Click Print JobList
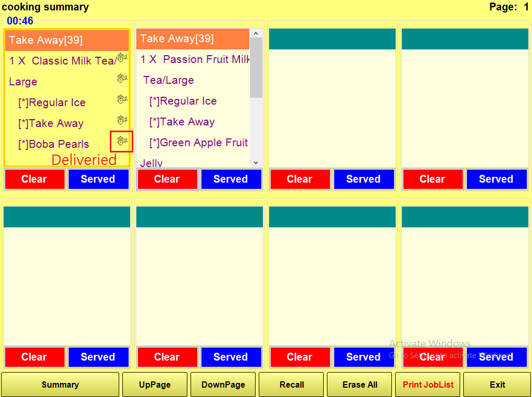 [x=428, y=385]
